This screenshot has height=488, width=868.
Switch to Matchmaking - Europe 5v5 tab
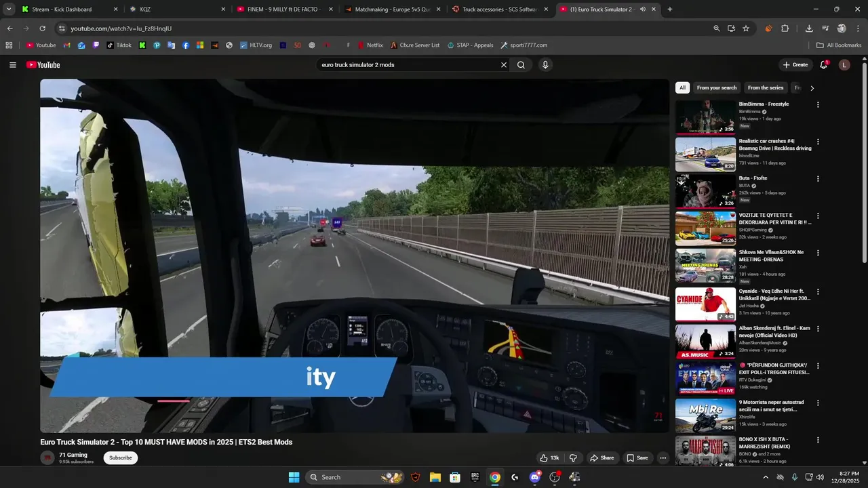click(392, 9)
